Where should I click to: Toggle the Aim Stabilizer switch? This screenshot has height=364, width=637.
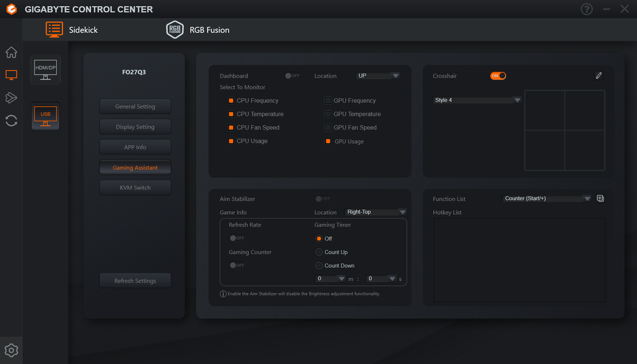point(323,198)
